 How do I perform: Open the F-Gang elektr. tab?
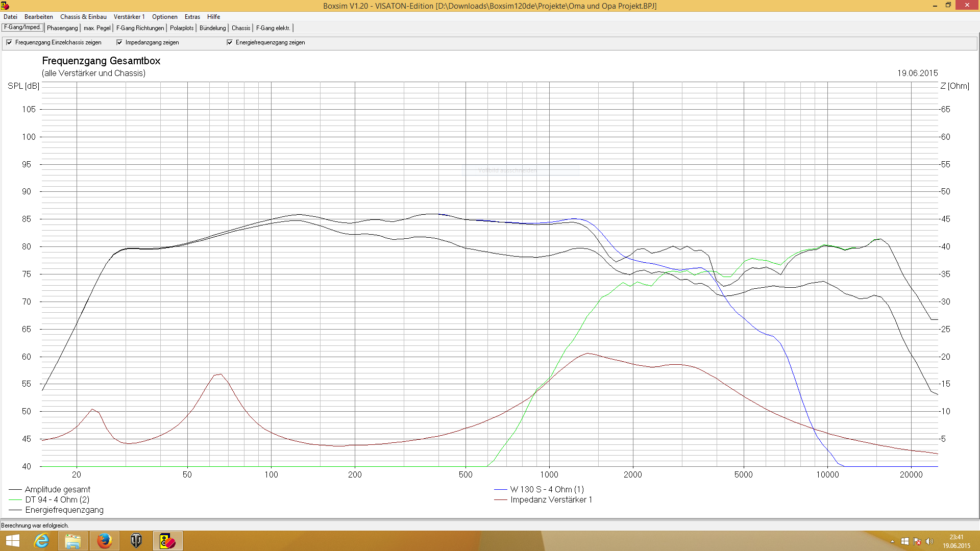273,28
